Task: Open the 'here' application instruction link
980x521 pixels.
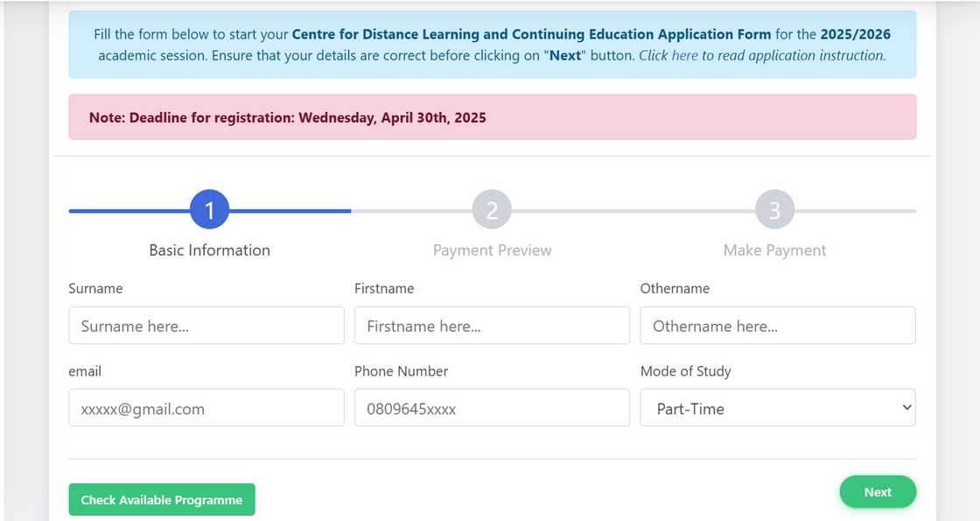Action: pos(684,55)
